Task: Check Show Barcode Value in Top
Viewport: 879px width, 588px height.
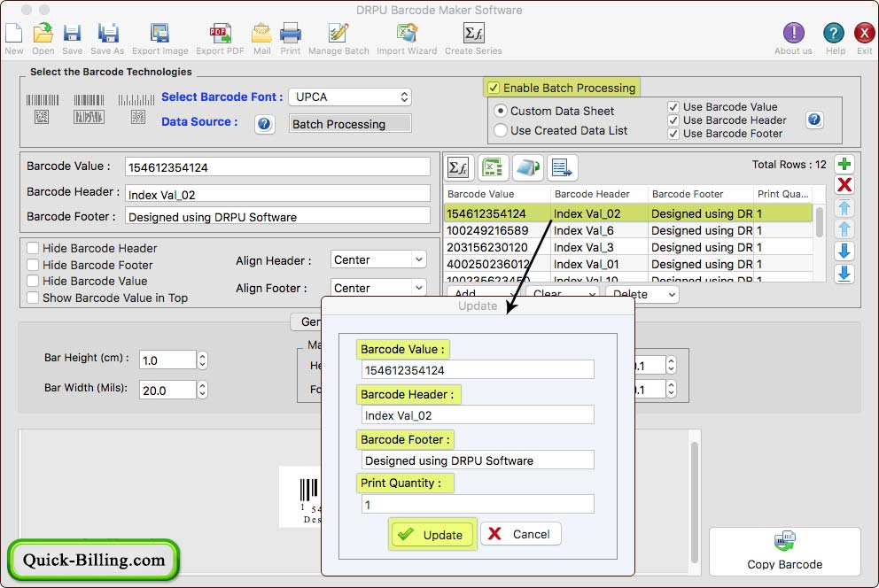Action: 33,298
